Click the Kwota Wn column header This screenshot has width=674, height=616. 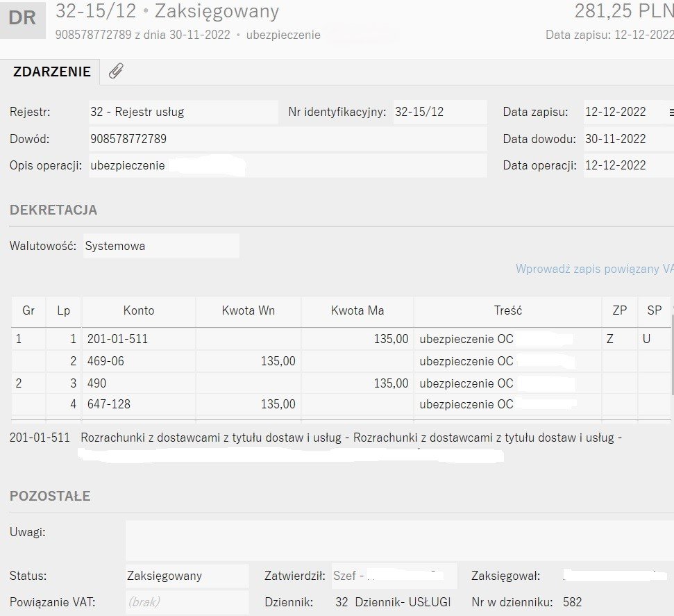(248, 310)
